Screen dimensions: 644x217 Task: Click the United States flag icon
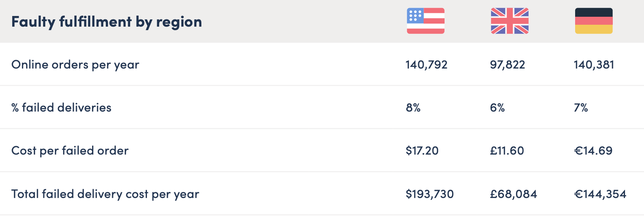tap(426, 21)
